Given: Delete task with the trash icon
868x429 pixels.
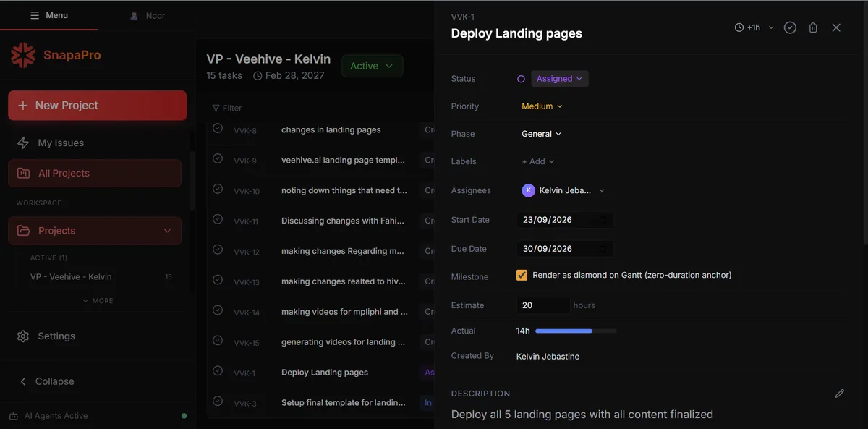Looking at the screenshot, I should click(x=813, y=27).
